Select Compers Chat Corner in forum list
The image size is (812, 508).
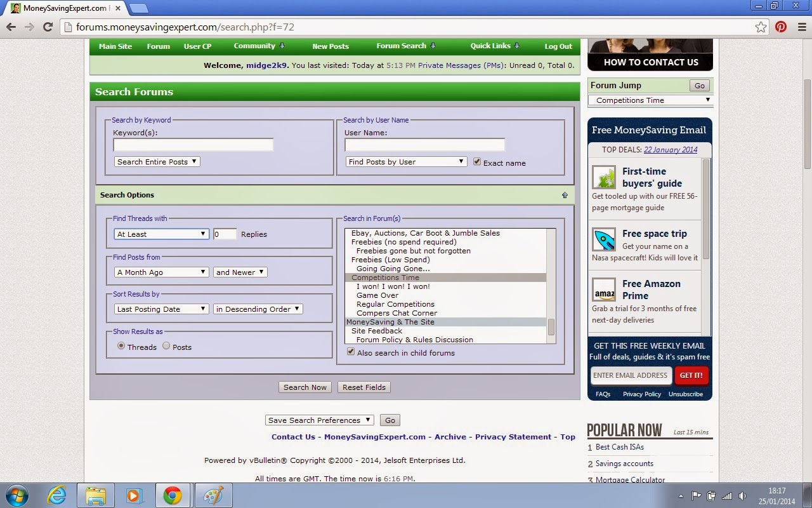pyautogui.click(x=445, y=313)
